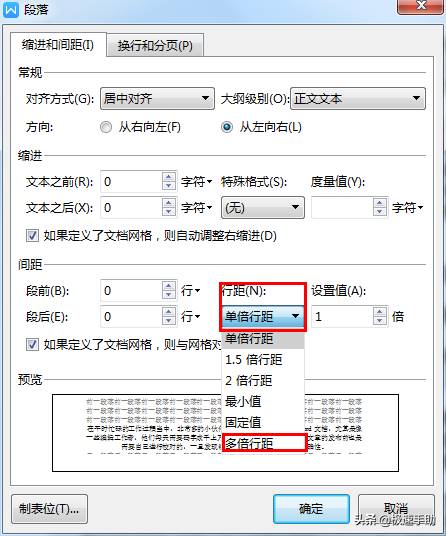Open 字符 unit dropdown beside 文本之前
446x536 pixels.
click(x=197, y=182)
